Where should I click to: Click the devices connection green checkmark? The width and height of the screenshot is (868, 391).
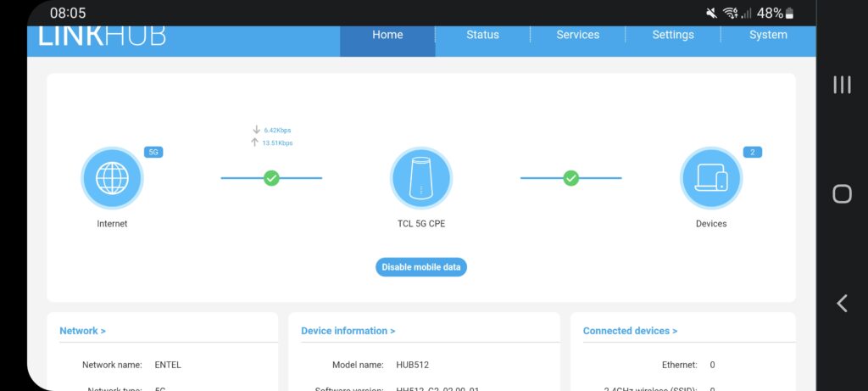click(x=570, y=178)
